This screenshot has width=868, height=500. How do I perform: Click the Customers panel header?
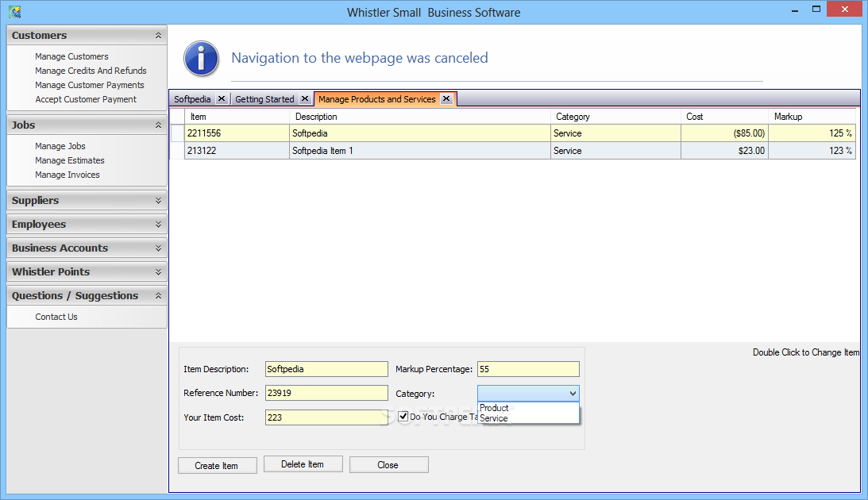(87, 36)
